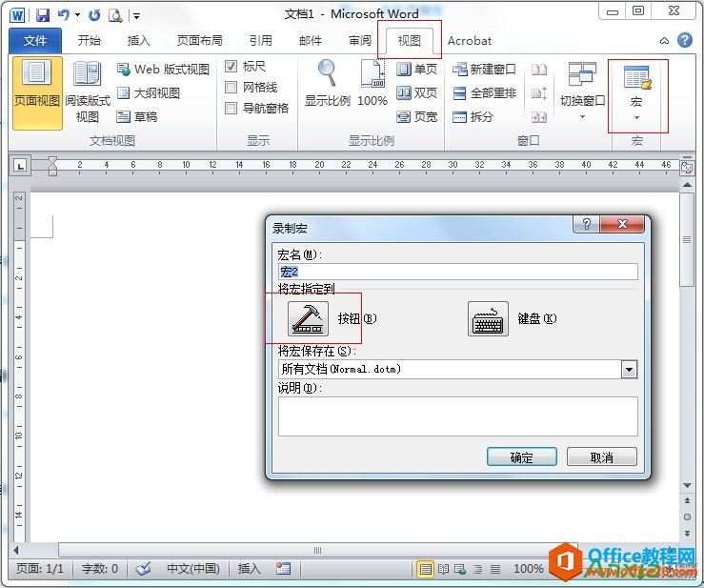Click in the 宏名 macro name field
This screenshot has height=588, width=704.
458,272
